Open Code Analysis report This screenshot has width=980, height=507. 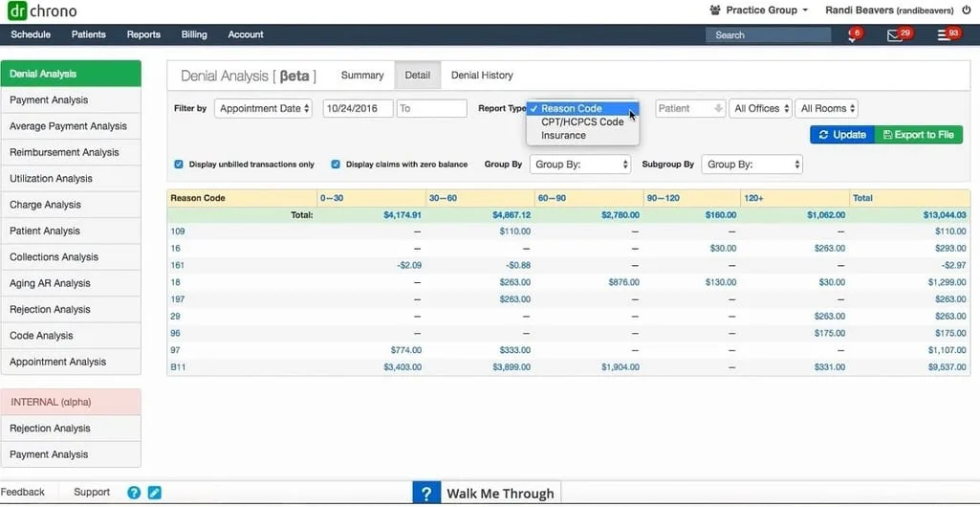tap(72, 336)
